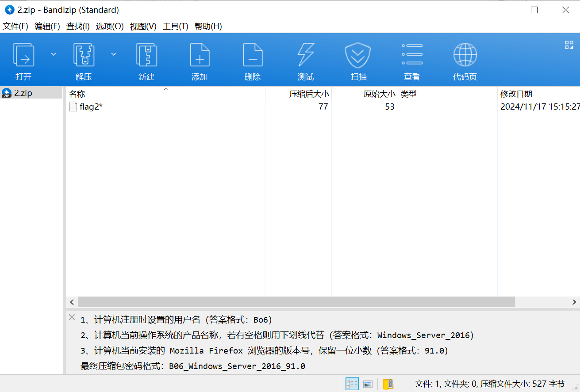Select 2.zip in the left tree panel
The image size is (580, 392).
(23, 93)
